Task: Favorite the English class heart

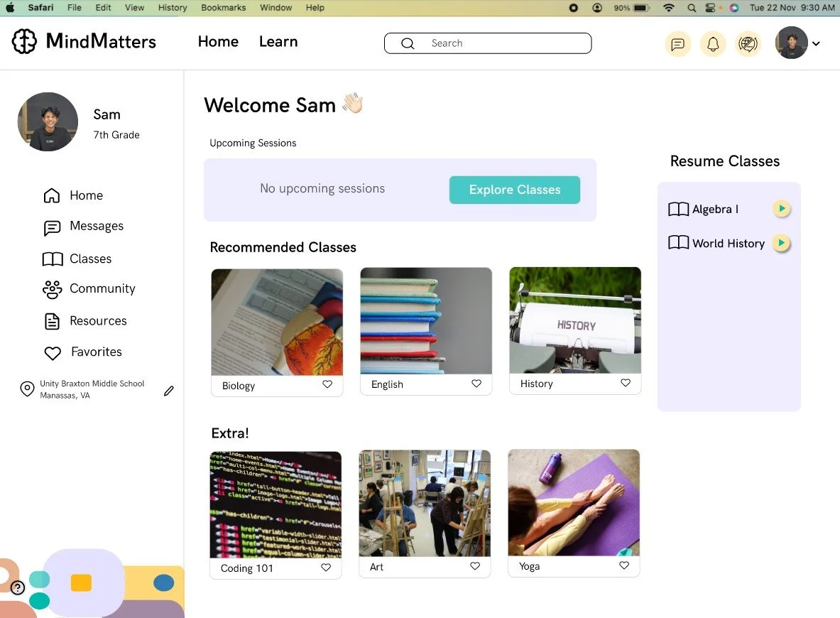Action: [x=476, y=384]
